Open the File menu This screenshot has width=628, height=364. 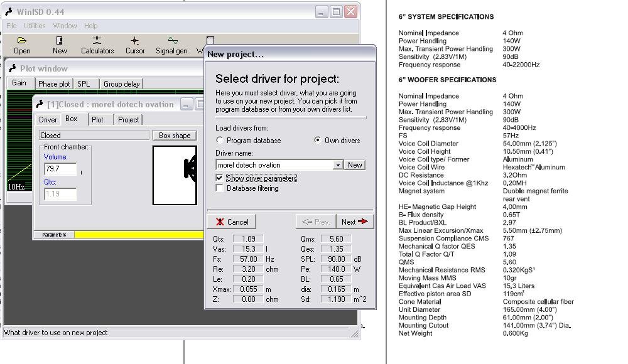coord(11,26)
